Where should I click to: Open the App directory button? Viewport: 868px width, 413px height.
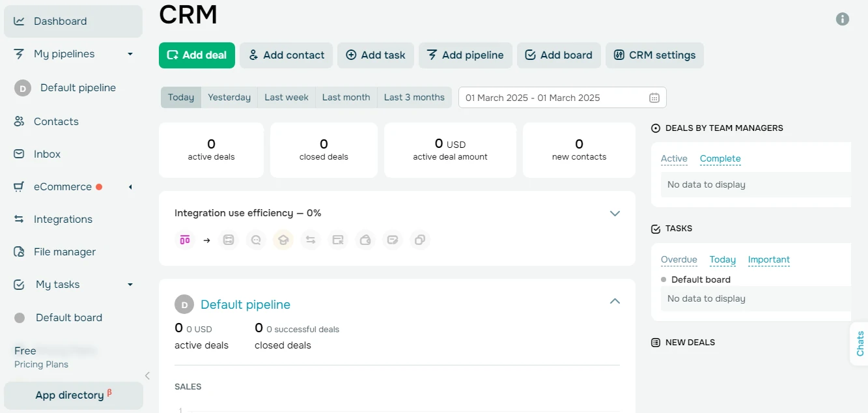[x=74, y=395]
